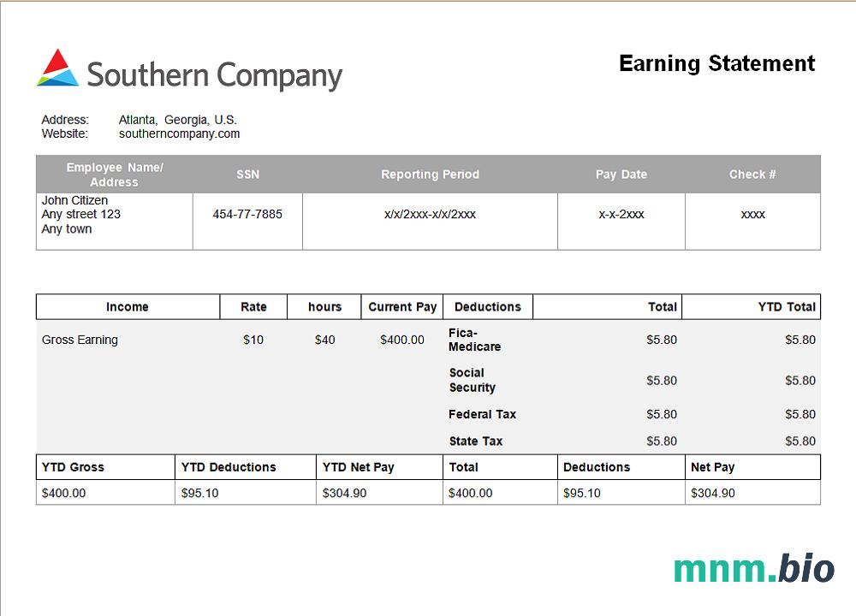Click the SSN value 454-77-7885

pyautogui.click(x=247, y=214)
